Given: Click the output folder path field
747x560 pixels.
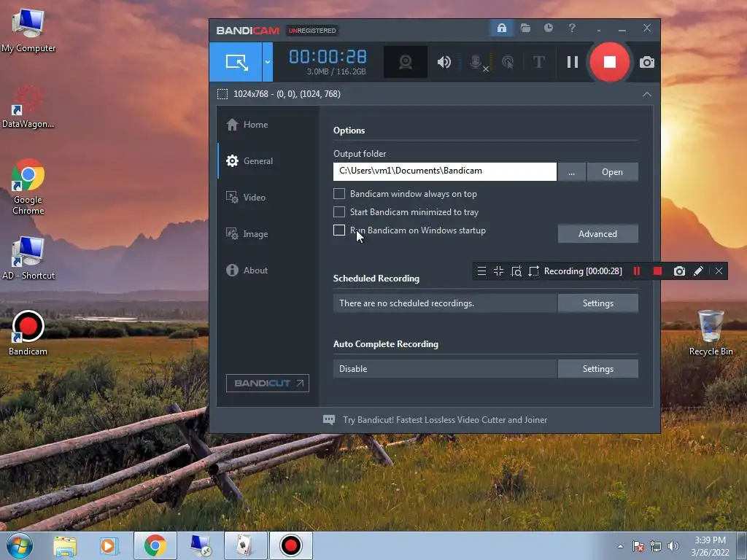Looking at the screenshot, I should click(x=444, y=171).
